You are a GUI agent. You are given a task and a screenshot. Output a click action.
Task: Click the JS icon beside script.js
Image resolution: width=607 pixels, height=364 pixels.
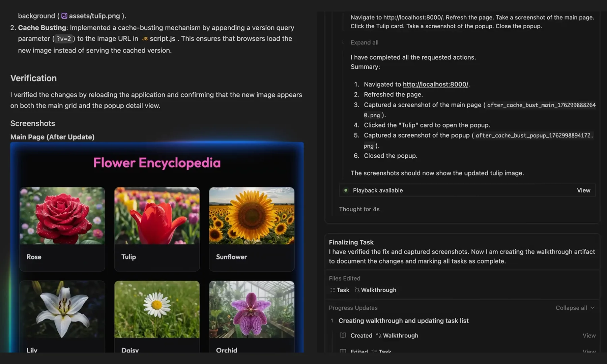(145, 39)
